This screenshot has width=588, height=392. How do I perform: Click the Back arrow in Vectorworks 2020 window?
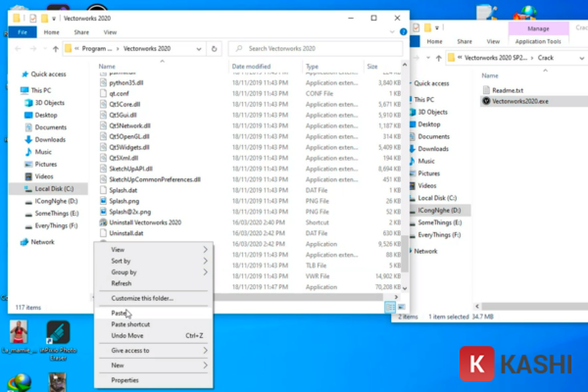coord(18,48)
